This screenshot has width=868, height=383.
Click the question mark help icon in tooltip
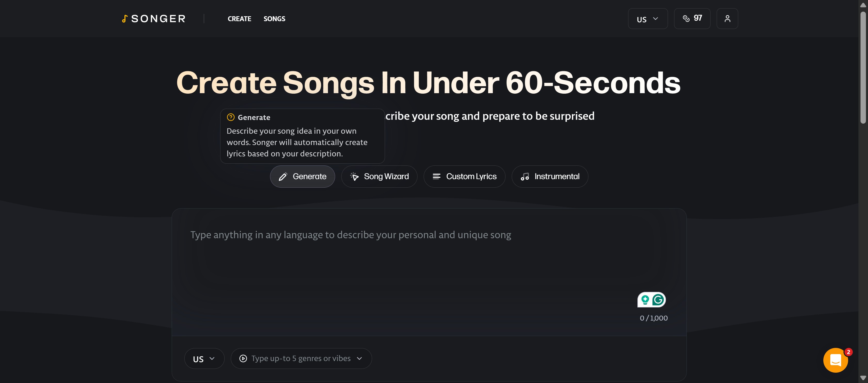click(231, 117)
